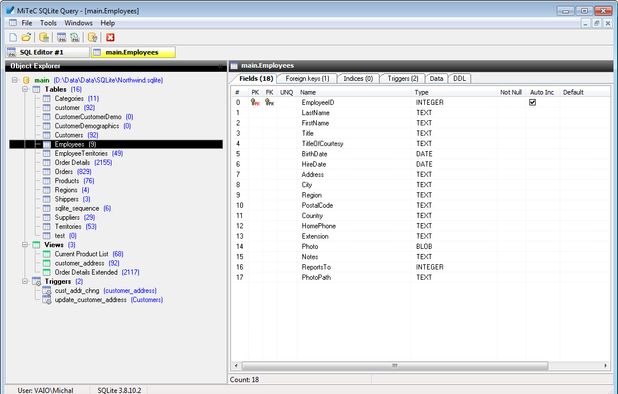Switch to Triggers (2) tab
The width and height of the screenshot is (618, 394).
(402, 78)
